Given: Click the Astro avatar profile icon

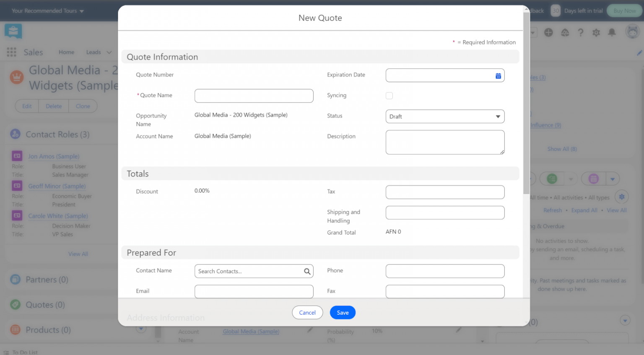Looking at the screenshot, I should pos(632,31).
